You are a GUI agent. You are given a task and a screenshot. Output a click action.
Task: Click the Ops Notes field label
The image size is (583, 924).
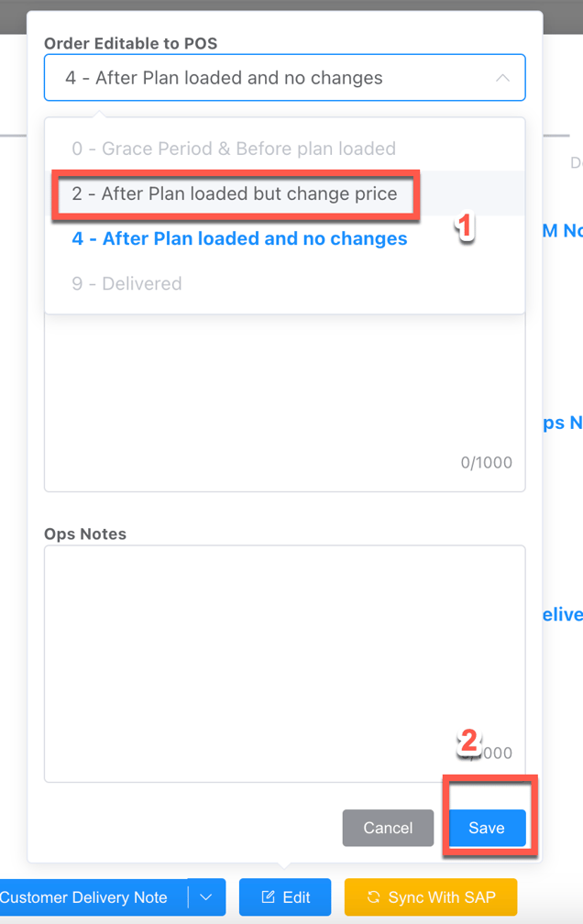click(85, 533)
